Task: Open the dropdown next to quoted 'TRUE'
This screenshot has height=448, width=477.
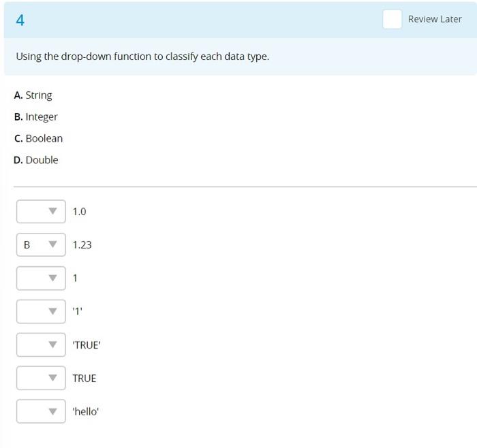Action: point(41,345)
